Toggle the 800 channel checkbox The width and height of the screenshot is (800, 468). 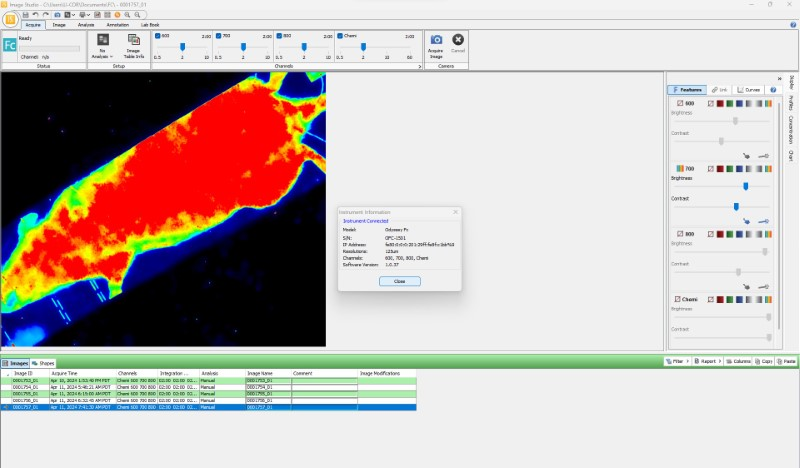click(x=279, y=36)
